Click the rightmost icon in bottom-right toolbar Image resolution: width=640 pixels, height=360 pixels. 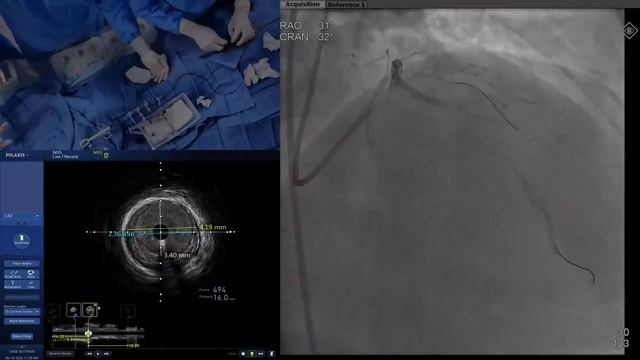point(272,354)
